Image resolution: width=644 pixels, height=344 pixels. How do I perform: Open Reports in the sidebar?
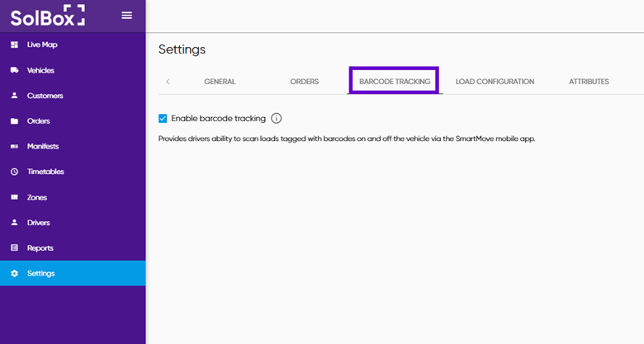[73, 248]
